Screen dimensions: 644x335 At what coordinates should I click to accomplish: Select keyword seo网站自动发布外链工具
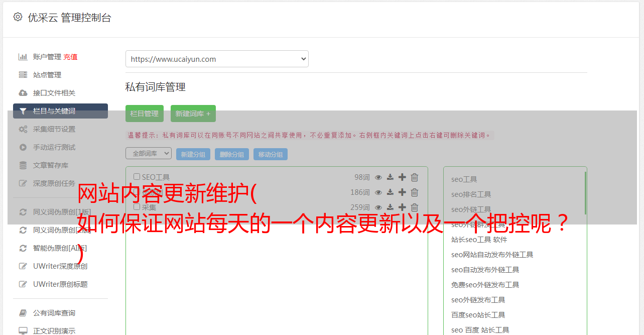[x=492, y=255]
